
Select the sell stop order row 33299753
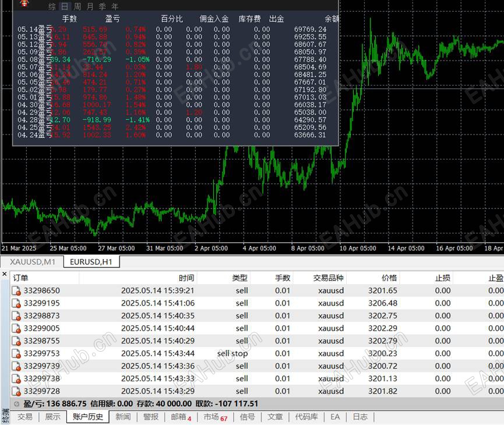tap(257, 354)
